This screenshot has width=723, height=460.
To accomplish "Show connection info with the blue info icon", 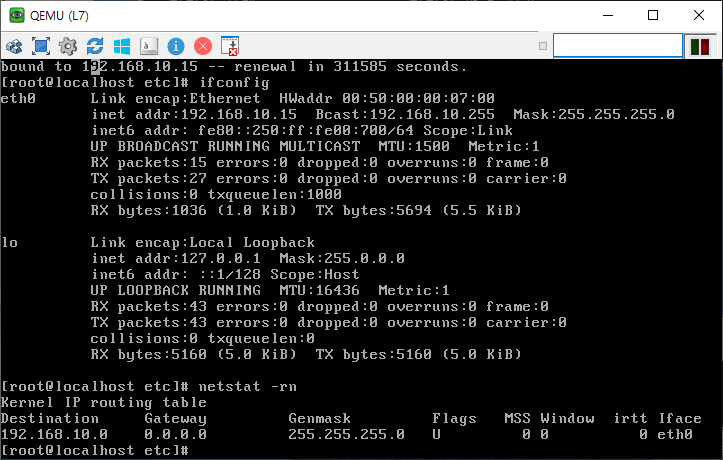I will coord(176,46).
